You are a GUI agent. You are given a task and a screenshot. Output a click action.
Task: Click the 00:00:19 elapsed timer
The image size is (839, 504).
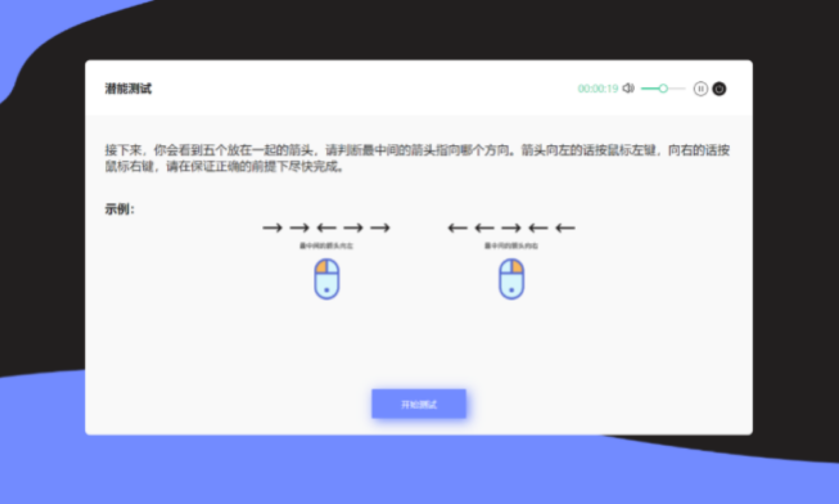click(x=598, y=88)
